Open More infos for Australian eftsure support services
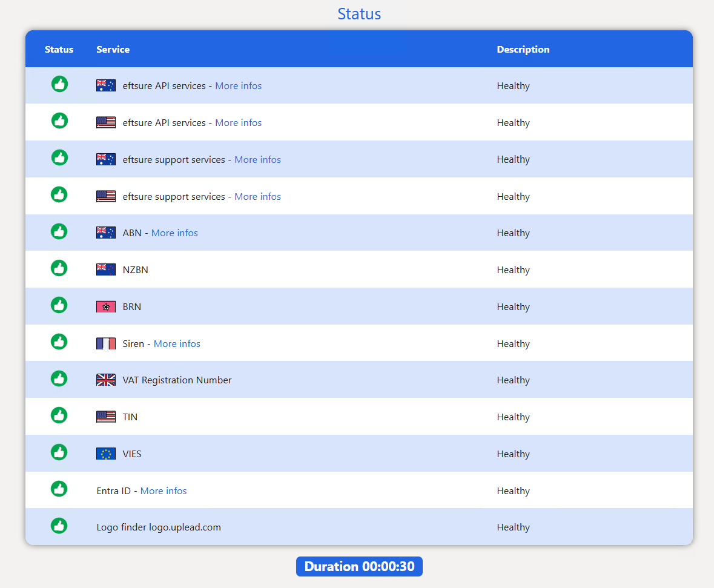This screenshot has width=714, height=588. [x=258, y=159]
